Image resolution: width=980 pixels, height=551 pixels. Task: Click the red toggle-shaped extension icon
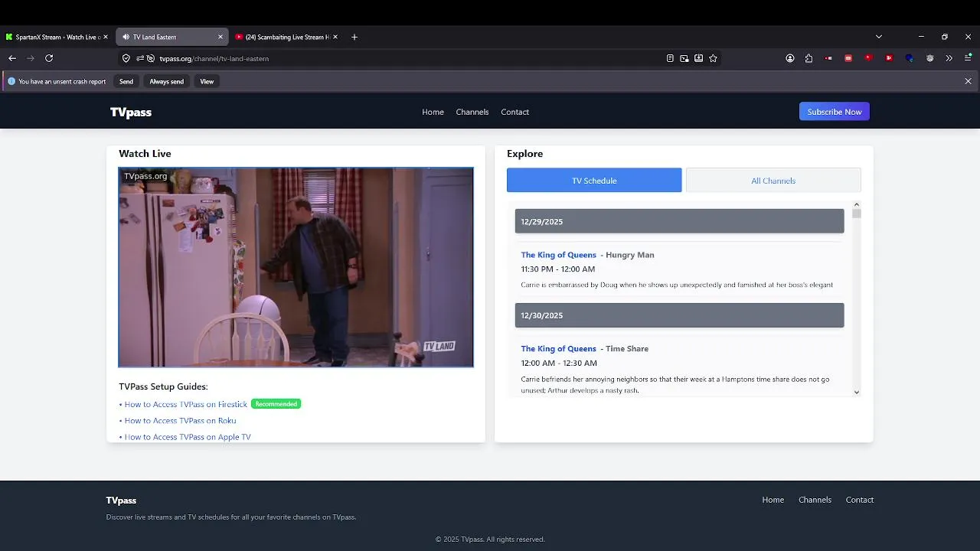tap(829, 58)
